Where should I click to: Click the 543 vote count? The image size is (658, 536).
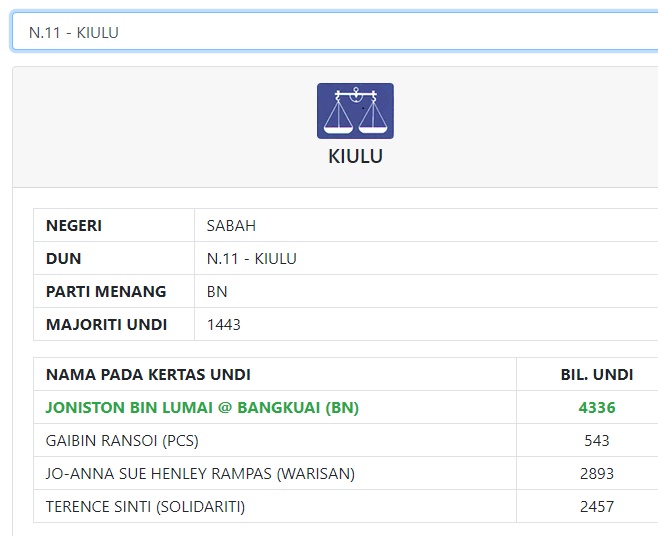[x=597, y=441]
